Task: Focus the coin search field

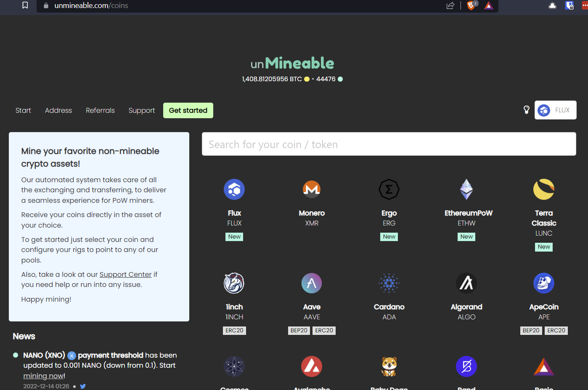Action: coord(389,144)
